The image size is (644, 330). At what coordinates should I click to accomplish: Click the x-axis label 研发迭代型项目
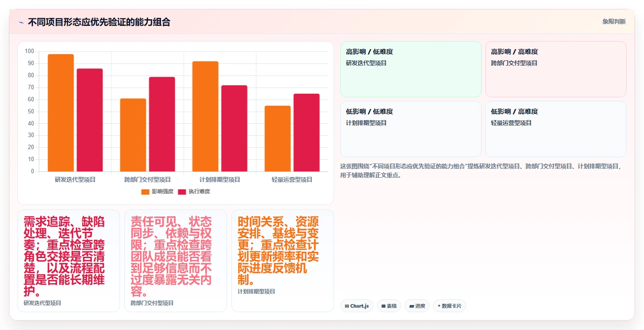pyautogui.click(x=75, y=180)
